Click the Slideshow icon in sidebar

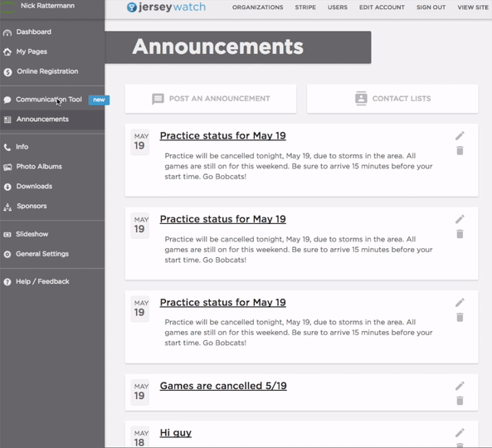coord(7,234)
